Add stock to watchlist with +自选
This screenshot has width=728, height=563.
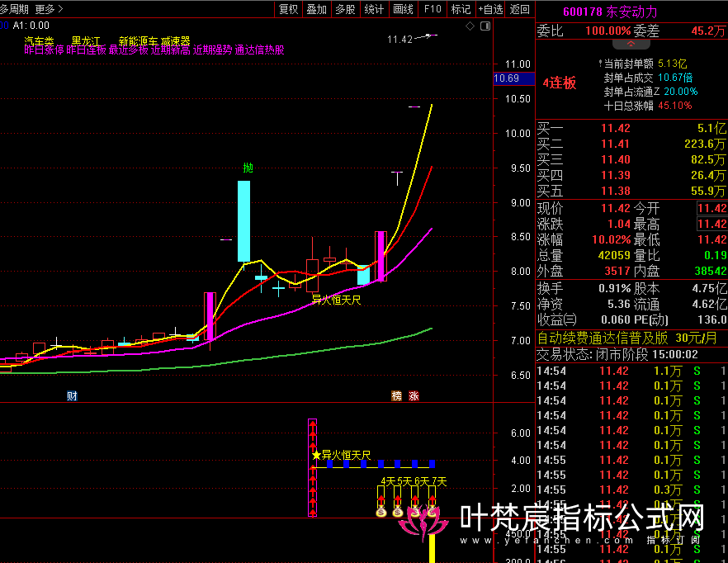point(491,9)
